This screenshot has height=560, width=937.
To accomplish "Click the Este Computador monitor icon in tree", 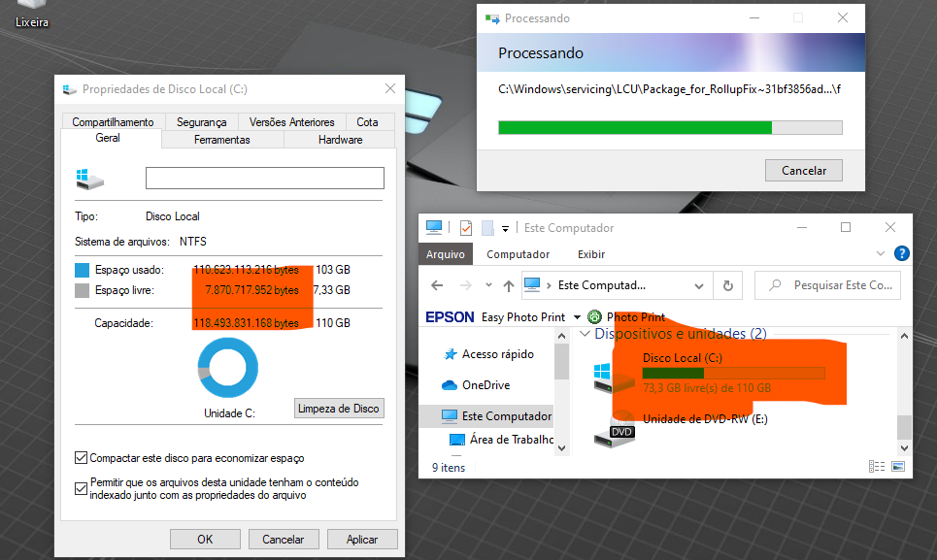I will (450, 416).
